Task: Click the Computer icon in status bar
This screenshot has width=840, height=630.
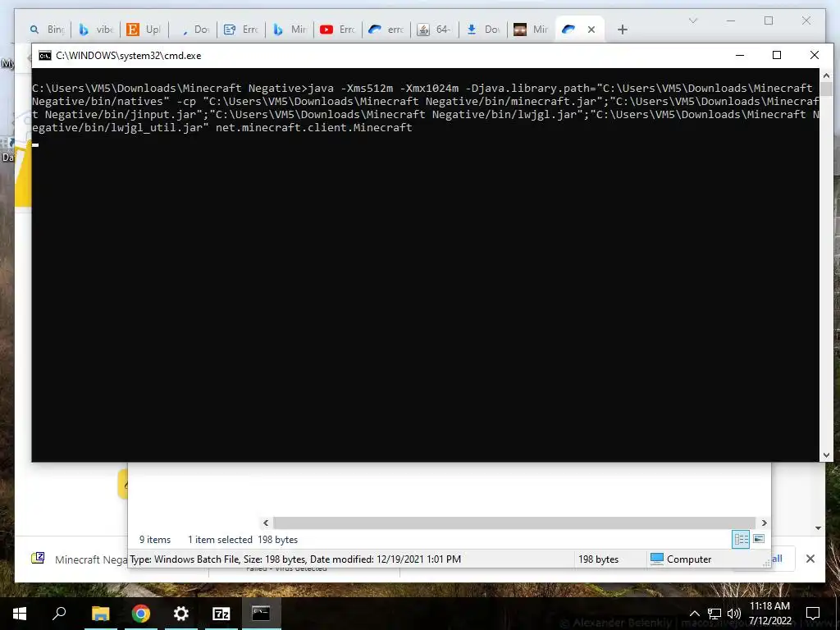Action: (657, 559)
